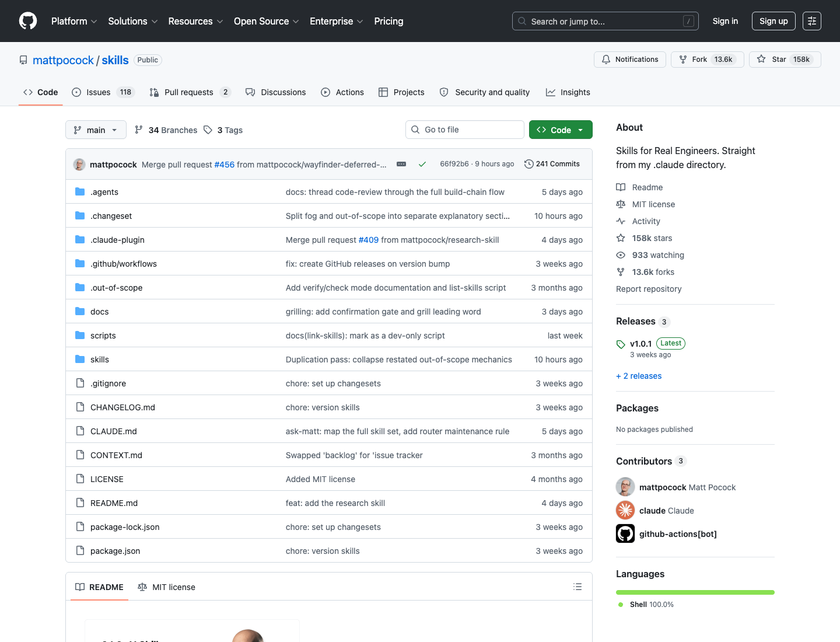Open the green Code dropdown button

click(x=561, y=130)
